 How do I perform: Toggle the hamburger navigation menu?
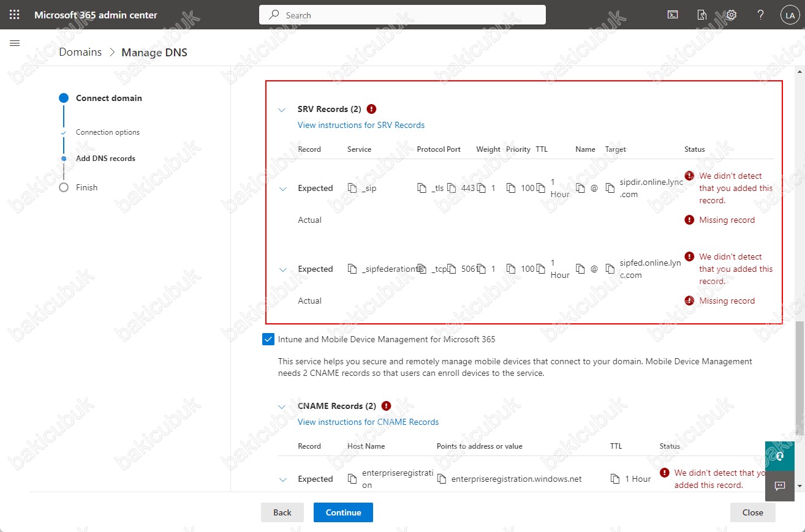click(15, 43)
